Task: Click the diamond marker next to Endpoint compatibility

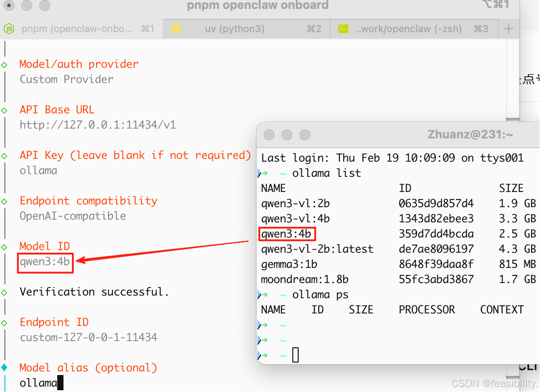Action: click(x=4, y=201)
